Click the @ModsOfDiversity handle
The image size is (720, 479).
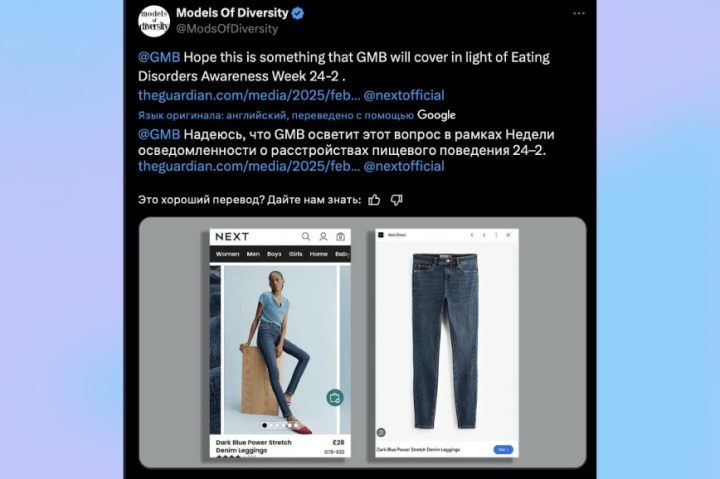tap(227, 28)
